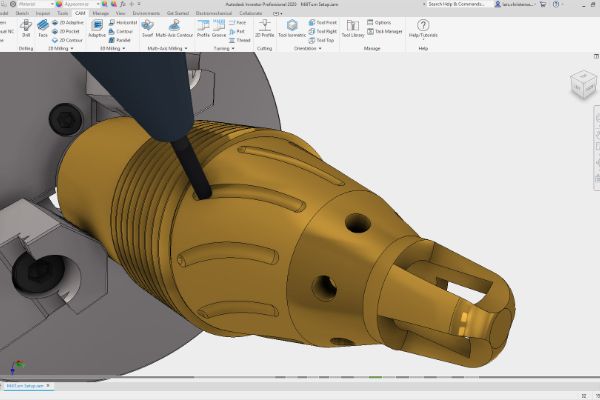The image size is (600, 400).
Task: Select the Multi-Axis Contour tool
Action: pyautogui.click(x=174, y=29)
